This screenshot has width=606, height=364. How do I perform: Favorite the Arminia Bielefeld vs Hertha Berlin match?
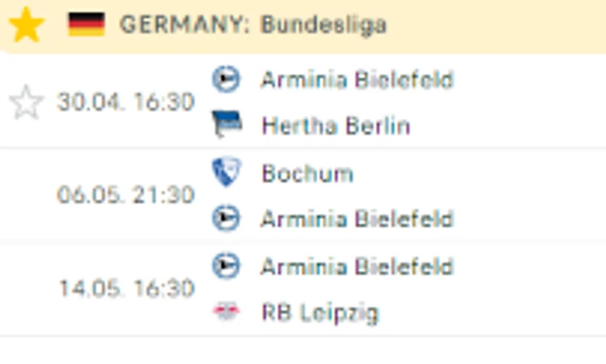(26, 103)
